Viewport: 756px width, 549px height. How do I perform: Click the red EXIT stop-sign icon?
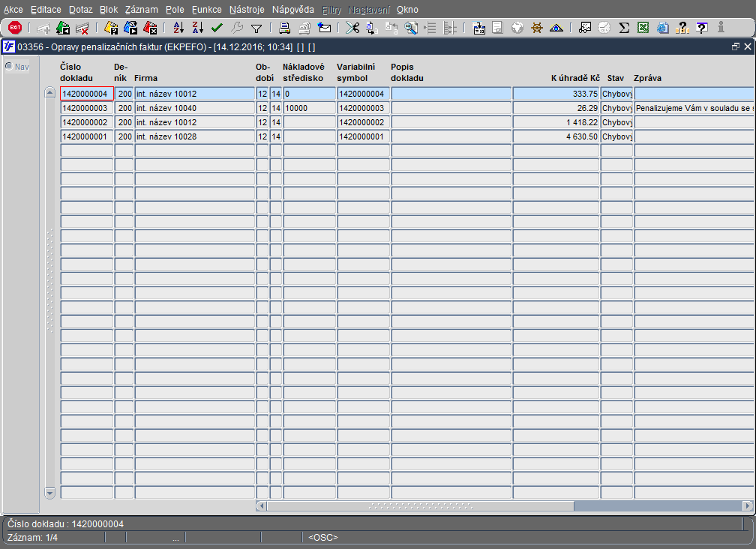point(15,28)
